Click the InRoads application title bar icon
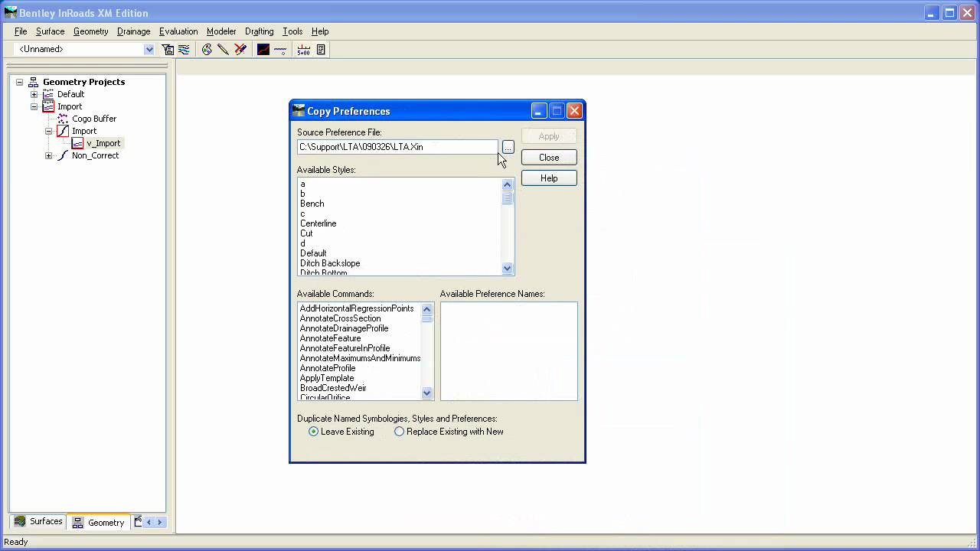Image resolution: width=980 pixels, height=551 pixels. tap(10, 13)
